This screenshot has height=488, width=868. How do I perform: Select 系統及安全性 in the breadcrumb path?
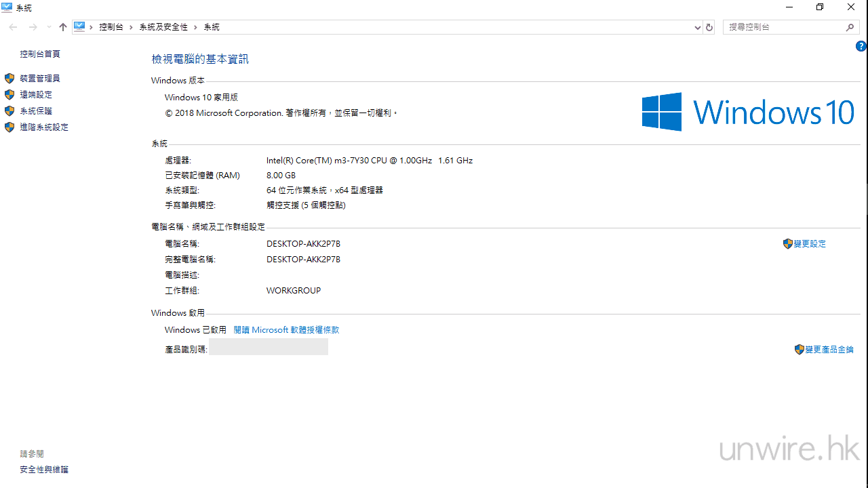(163, 27)
